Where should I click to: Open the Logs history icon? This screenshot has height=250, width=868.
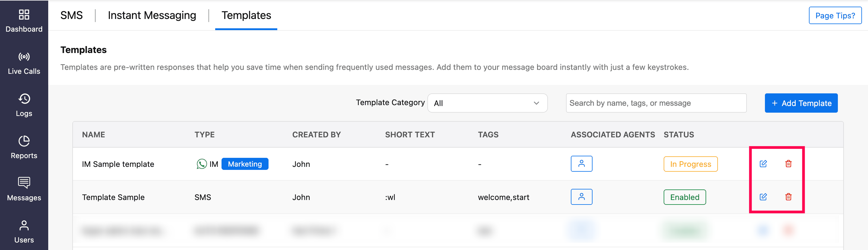24,99
